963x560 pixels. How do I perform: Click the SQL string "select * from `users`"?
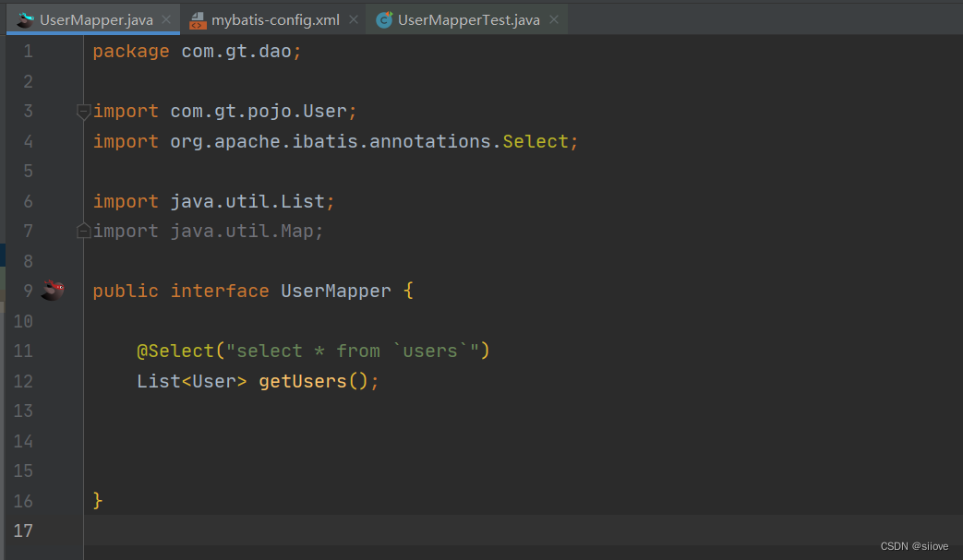(353, 351)
